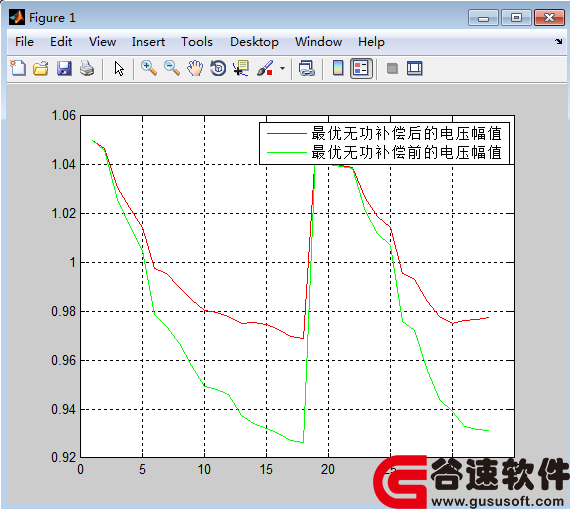Open file using folder icon
The width and height of the screenshot is (570, 509).
click(x=41, y=68)
